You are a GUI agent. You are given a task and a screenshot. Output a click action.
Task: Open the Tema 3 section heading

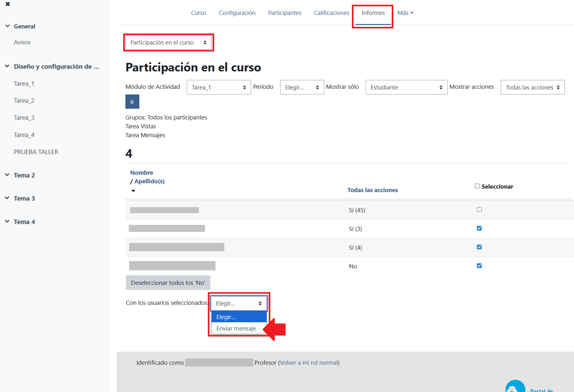point(24,198)
